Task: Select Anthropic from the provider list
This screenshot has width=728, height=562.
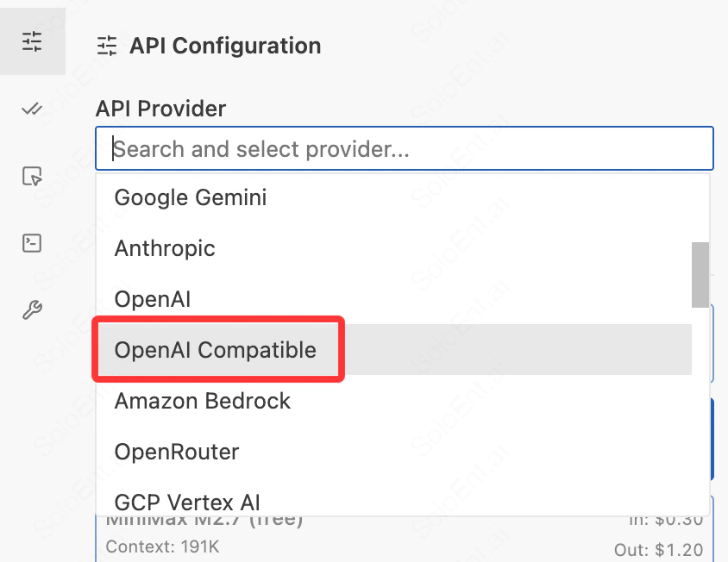Action: [x=165, y=248]
